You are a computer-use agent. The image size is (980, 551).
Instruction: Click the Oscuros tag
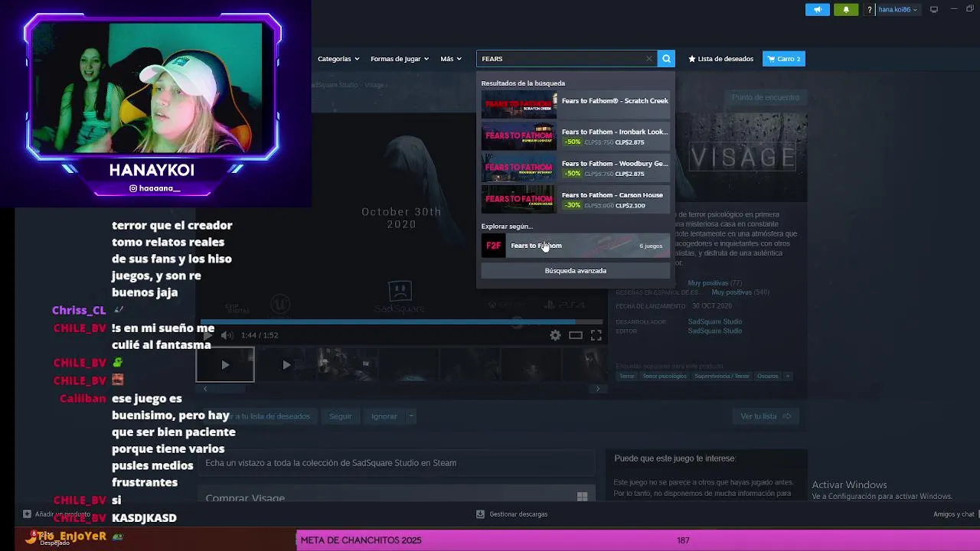[x=767, y=377]
